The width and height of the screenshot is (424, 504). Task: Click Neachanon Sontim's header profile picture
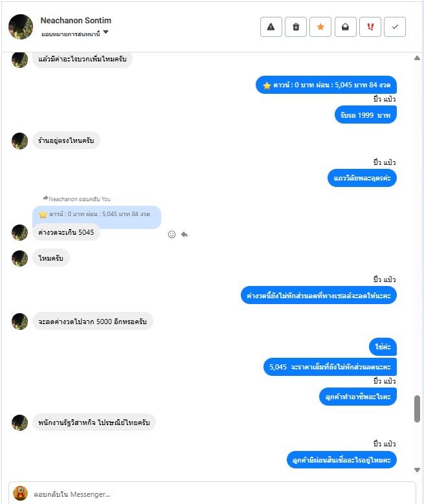(21, 27)
